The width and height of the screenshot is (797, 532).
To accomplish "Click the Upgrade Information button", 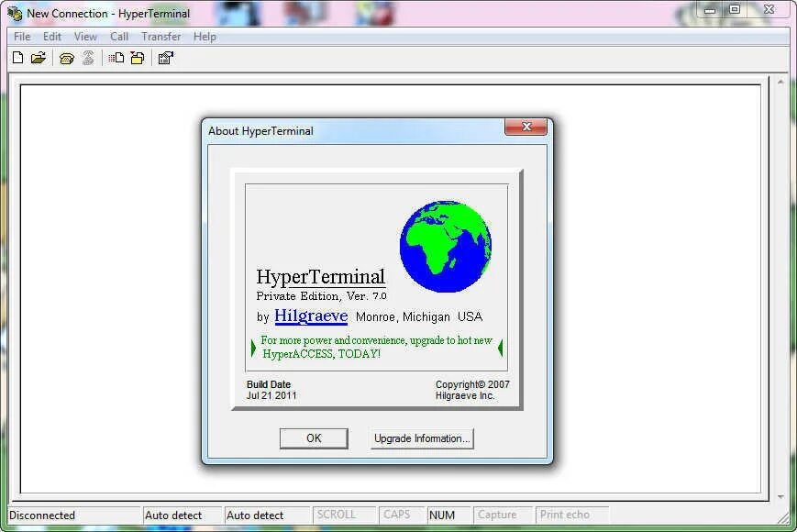I will 422,438.
